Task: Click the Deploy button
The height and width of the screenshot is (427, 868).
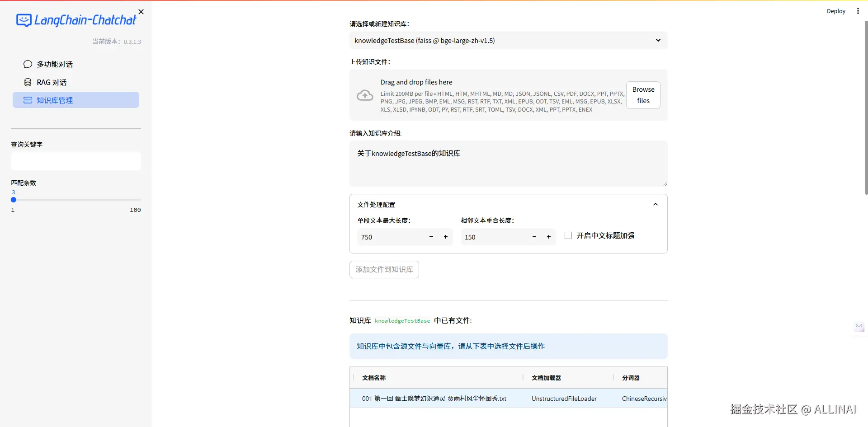Action: pos(836,11)
